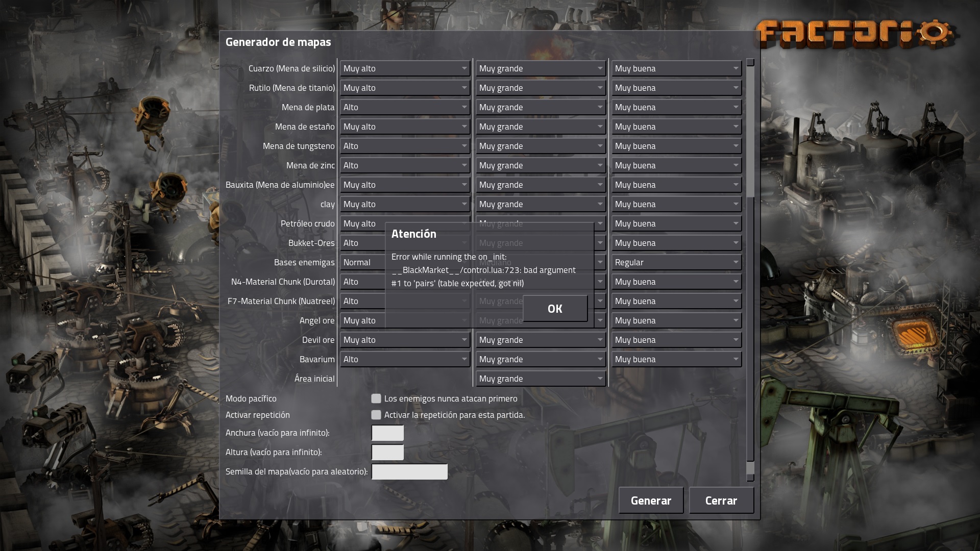Image resolution: width=980 pixels, height=551 pixels.
Task: Open Mena de plata frequency dropdown
Action: [405, 107]
